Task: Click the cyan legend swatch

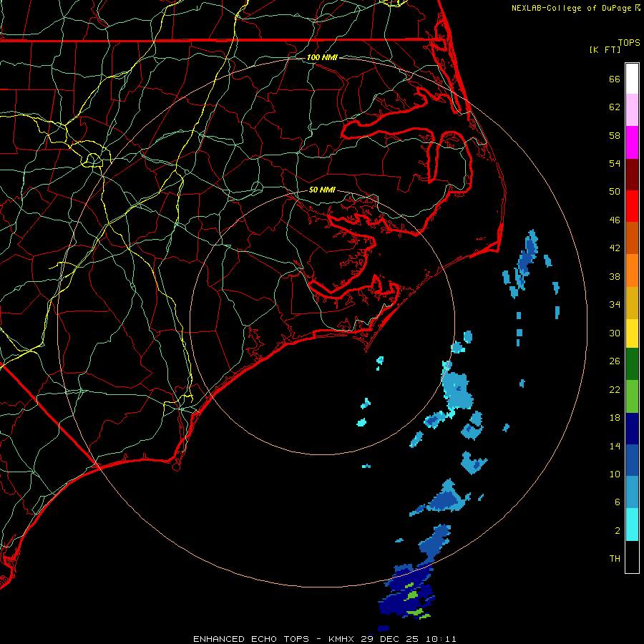Action: coord(632,525)
